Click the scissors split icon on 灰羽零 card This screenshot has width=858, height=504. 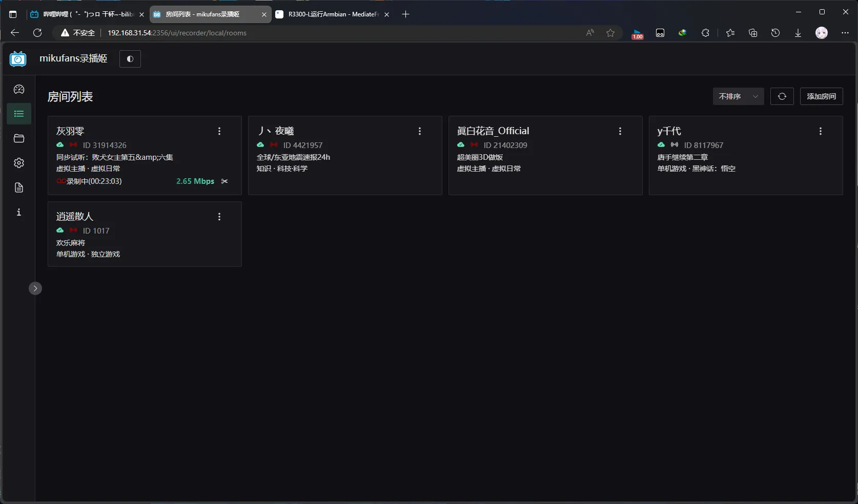click(x=224, y=181)
